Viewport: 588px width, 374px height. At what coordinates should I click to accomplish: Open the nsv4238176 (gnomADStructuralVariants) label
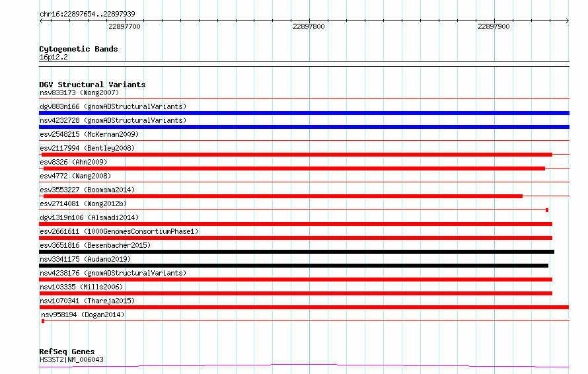113,273
